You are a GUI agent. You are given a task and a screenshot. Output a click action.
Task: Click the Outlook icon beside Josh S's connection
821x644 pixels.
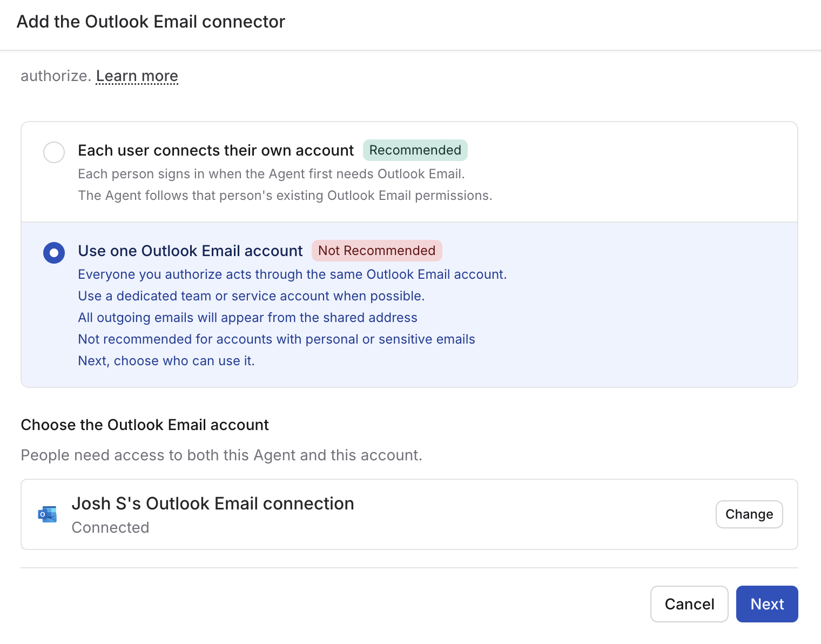[x=48, y=514]
